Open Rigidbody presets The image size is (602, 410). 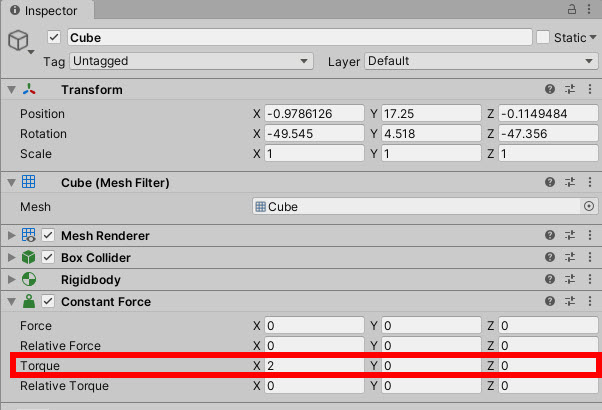570,279
